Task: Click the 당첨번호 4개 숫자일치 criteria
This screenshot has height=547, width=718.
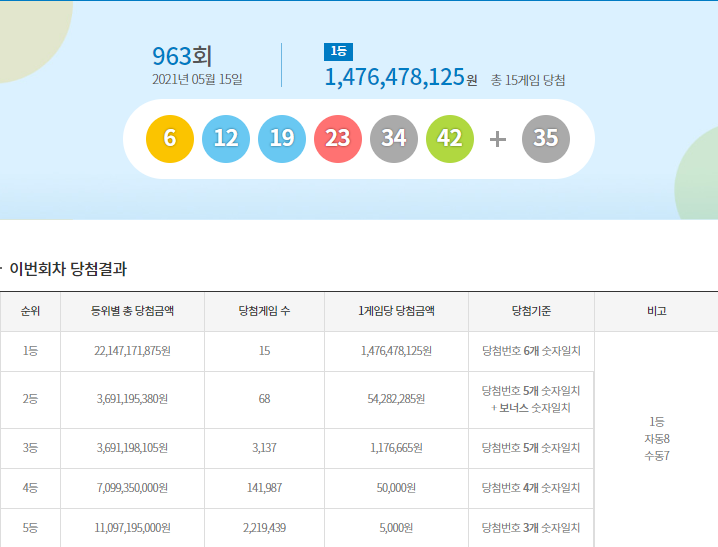Action: click(531, 488)
